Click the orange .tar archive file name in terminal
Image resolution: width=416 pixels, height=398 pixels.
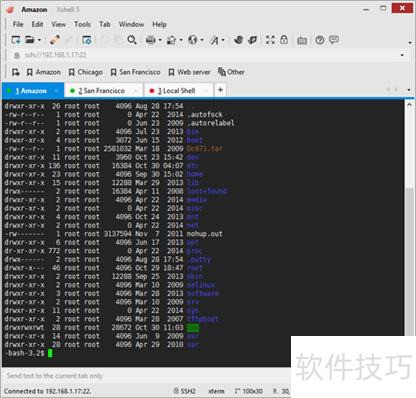click(x=204, y=149)
